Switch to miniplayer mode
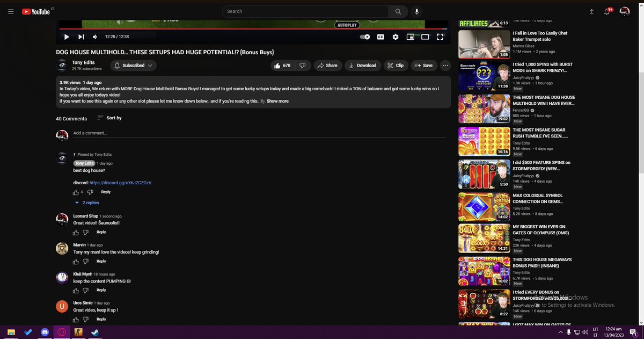 411,37
